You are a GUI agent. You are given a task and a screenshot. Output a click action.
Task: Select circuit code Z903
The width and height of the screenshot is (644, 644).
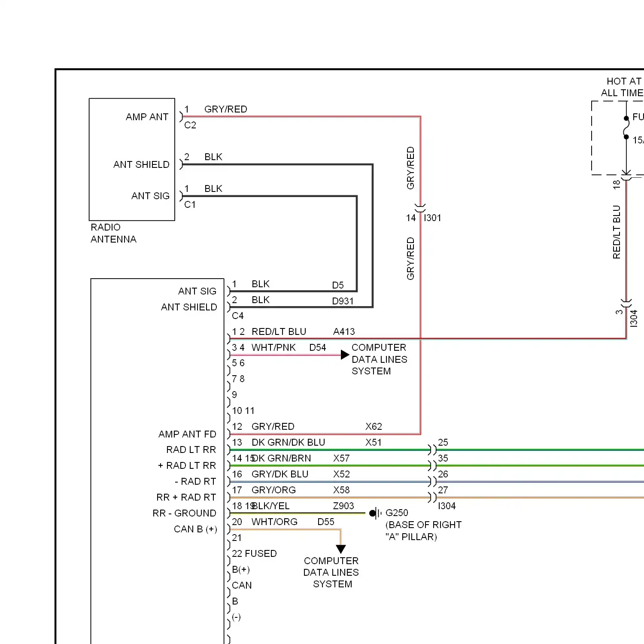[343, 506]
